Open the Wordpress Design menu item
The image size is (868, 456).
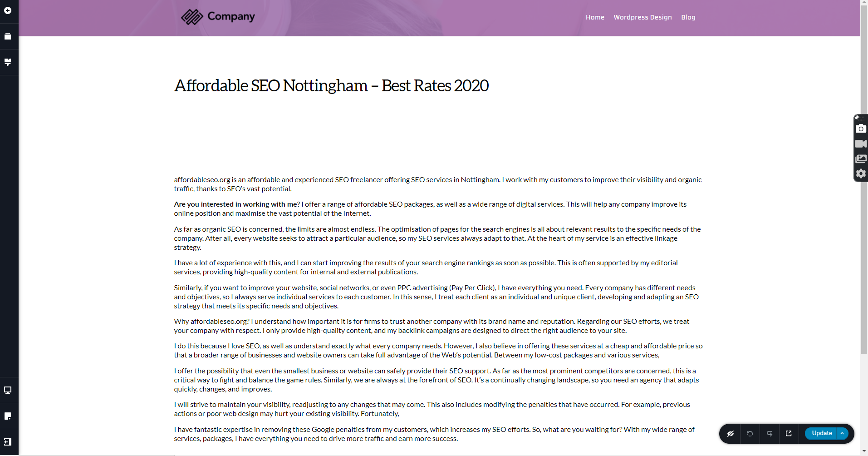point(642,17)
